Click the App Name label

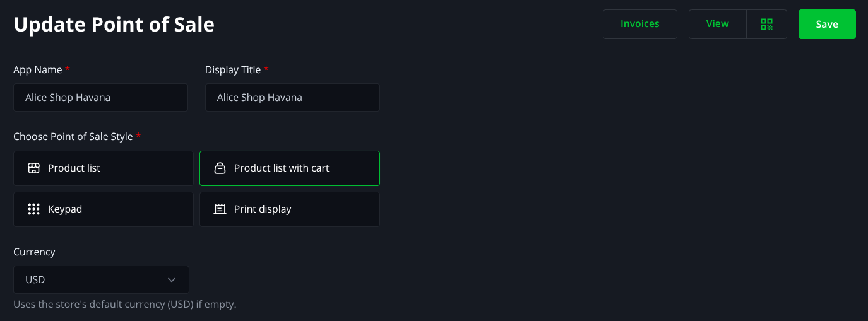point(38,70)
